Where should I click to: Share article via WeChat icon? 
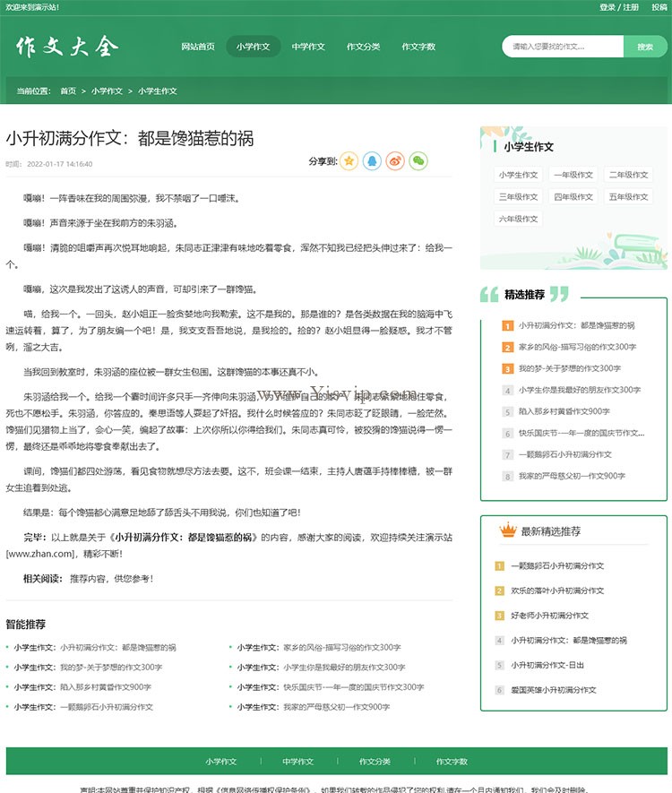pos(418,161)
